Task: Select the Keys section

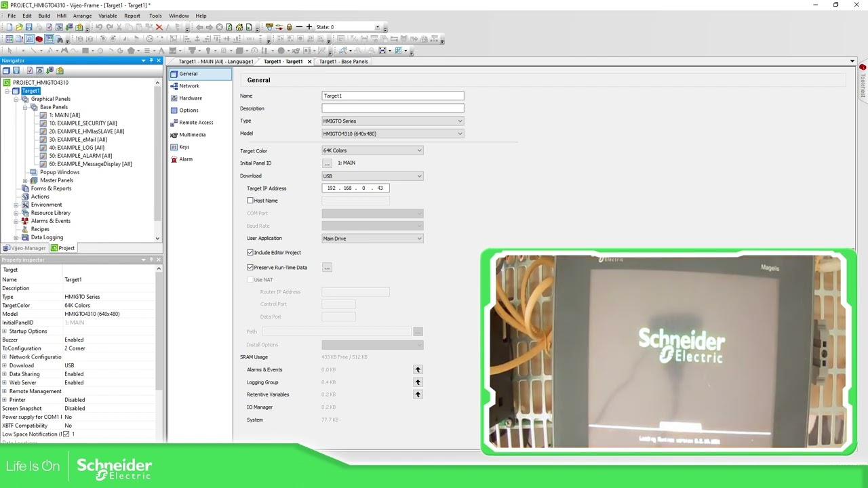Action: [184, 147]
